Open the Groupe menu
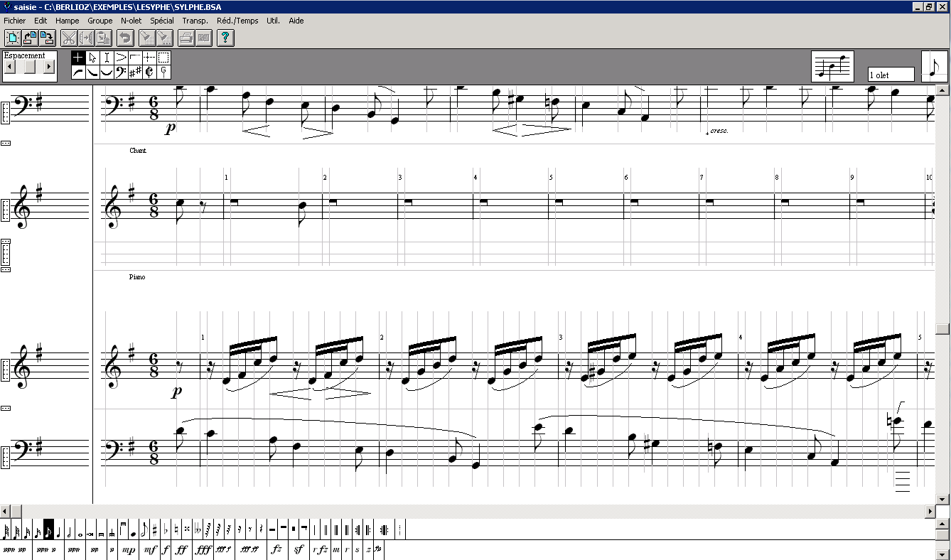Viewport: 951px width, 560px height. tap(100, 21)
